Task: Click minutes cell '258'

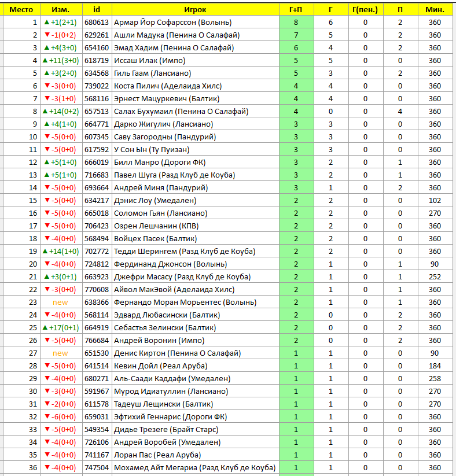Action: tap(435, 379)
